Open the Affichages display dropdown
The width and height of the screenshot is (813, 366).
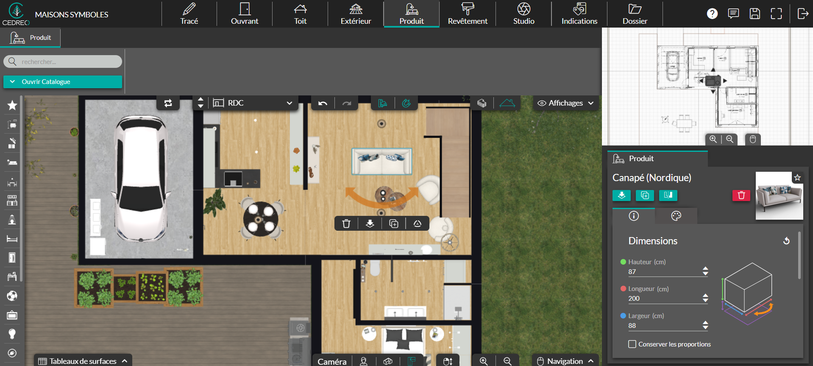coord(566,103)
